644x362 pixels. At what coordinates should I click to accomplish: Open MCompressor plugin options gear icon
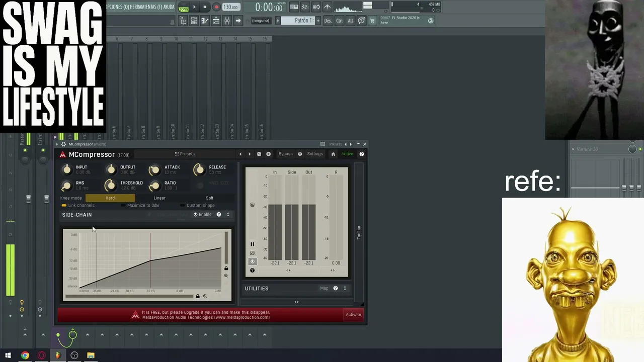pos(64,144)
